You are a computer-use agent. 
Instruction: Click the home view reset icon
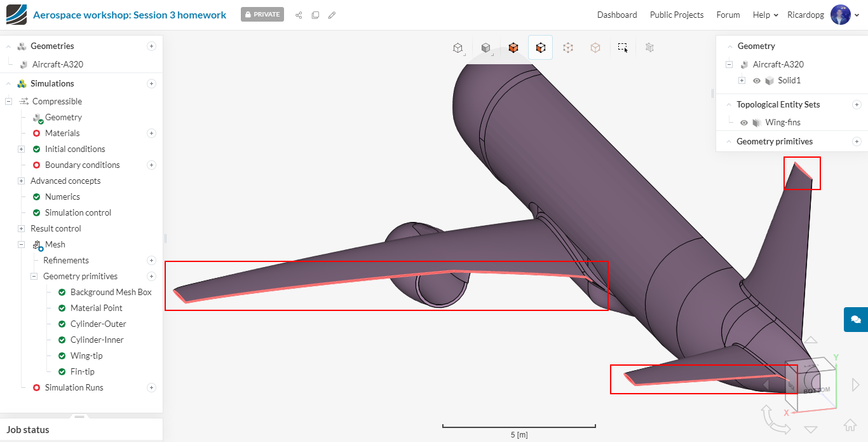[x=850, y=425]
